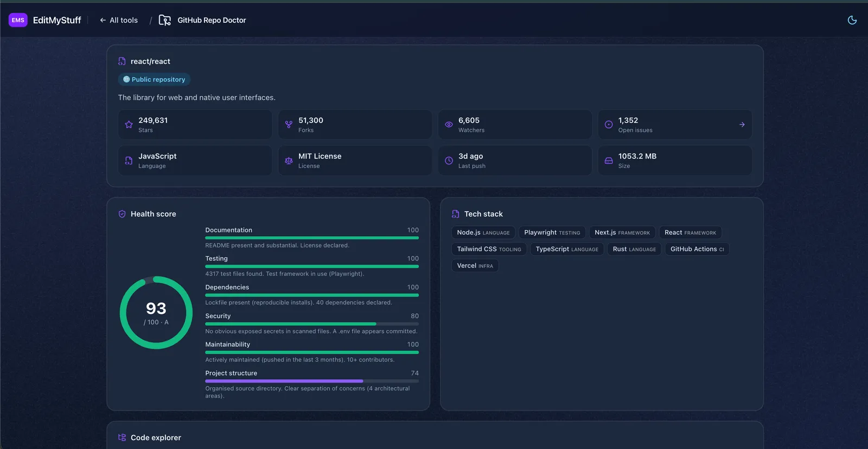Image resolution: width=868 pixels, height=449 pixels.
Task: Click the repository description text
Action: click(x=197, y=98)
